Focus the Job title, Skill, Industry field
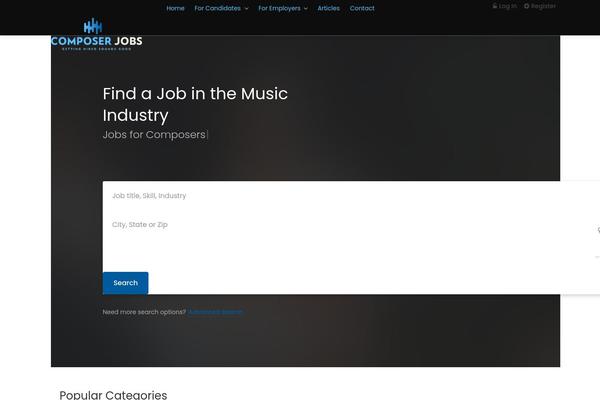This screenshot has width=600, height=400. (x=350, y=196)
